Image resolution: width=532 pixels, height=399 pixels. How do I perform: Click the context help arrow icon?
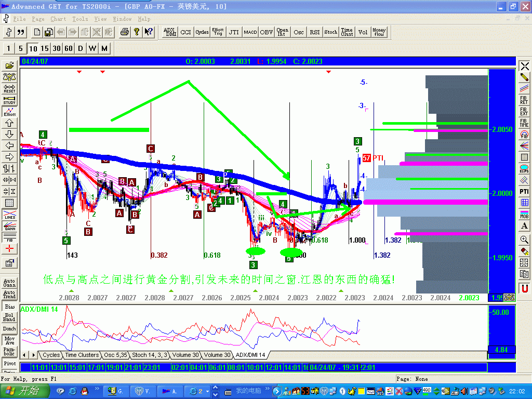point(148,32)
